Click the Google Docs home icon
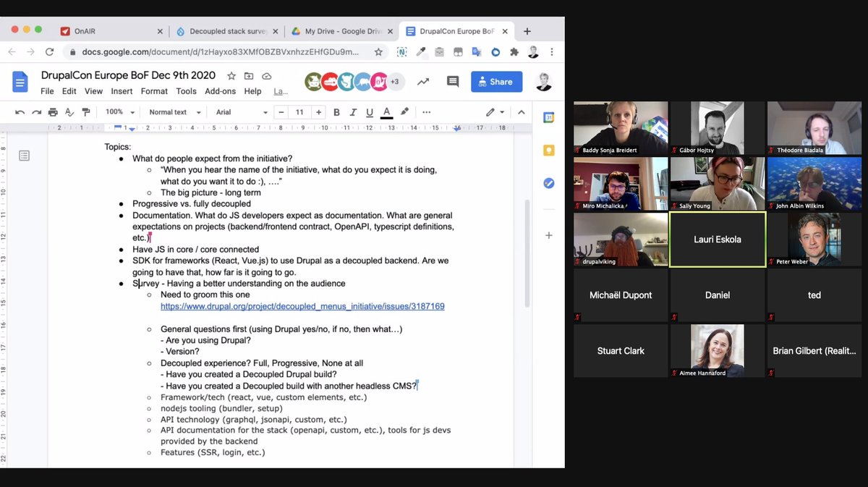 pos(20,82)
